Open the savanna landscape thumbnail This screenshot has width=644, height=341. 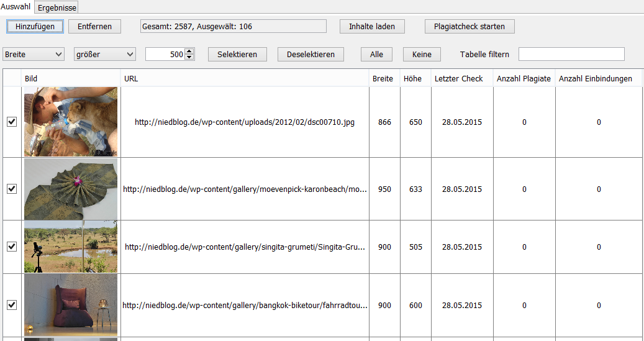point(71,247)
